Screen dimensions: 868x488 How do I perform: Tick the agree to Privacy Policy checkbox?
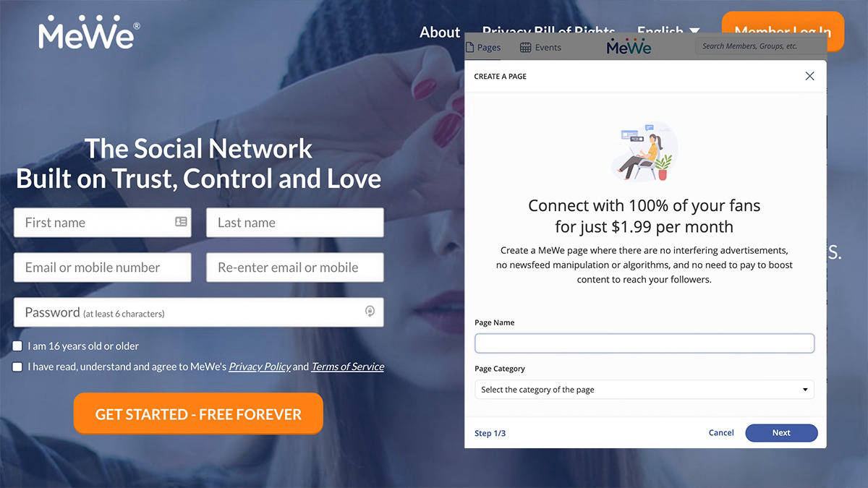click(x=17, y=367)
